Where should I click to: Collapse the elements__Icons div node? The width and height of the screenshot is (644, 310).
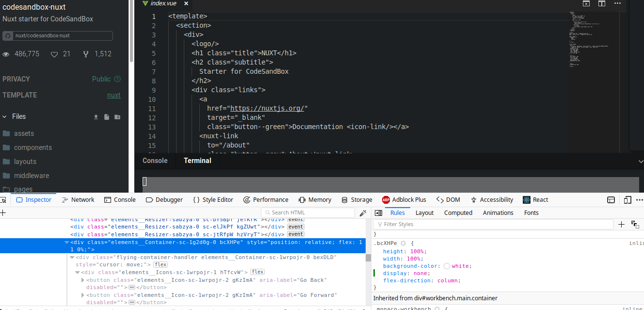[x=78, y=272]
